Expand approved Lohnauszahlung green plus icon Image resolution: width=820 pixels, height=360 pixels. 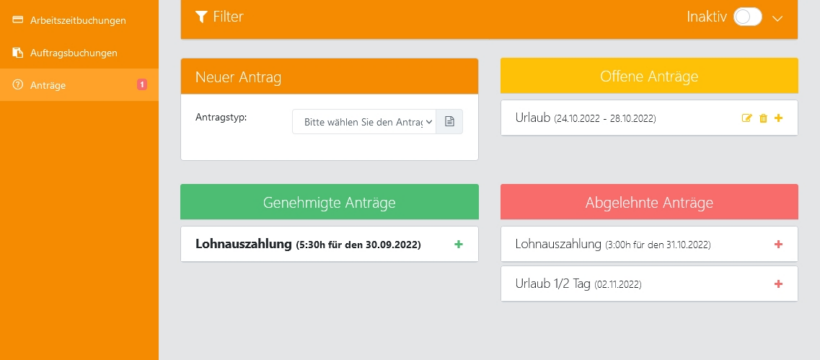point(459,244)
